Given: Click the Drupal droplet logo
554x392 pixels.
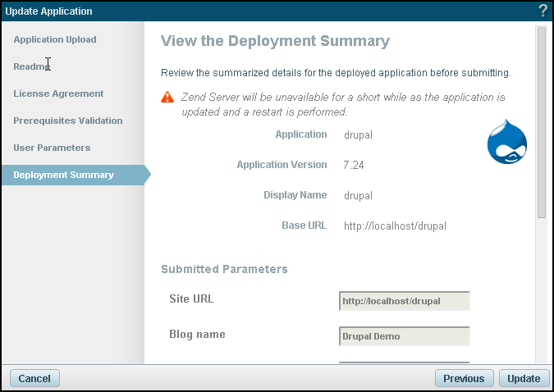Looking at the screenshot, I should 506,141.
